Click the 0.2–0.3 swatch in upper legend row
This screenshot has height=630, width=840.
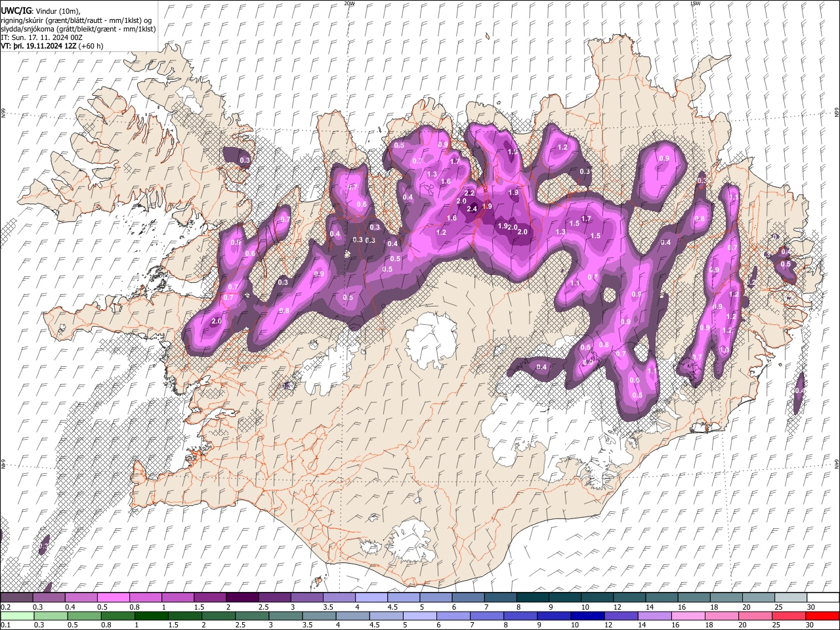click(16, 598)
